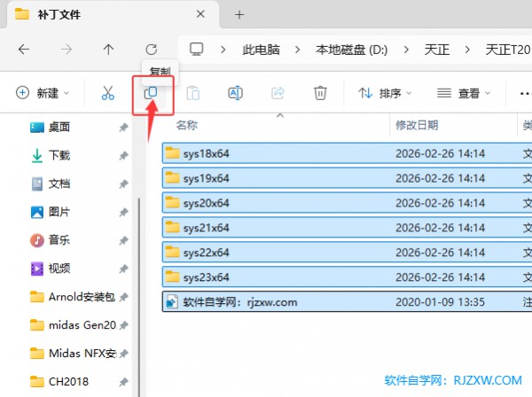Select the 软件自学网：rjzxw.com file

347,301
